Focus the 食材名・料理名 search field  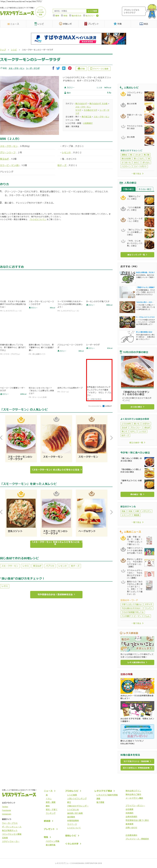(x=70, y=11)
